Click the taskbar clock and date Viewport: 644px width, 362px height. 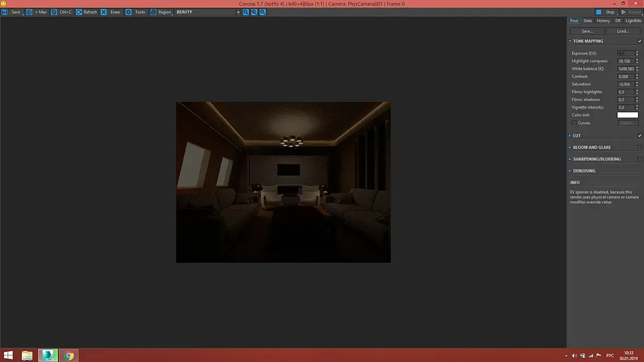click(x=628, y=355)
